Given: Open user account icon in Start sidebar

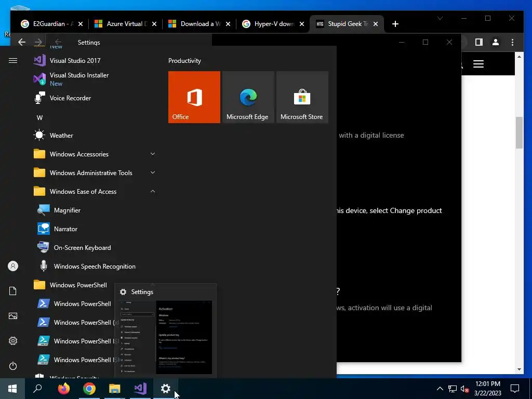Looking at the screenshot, I should click(13, 266).
